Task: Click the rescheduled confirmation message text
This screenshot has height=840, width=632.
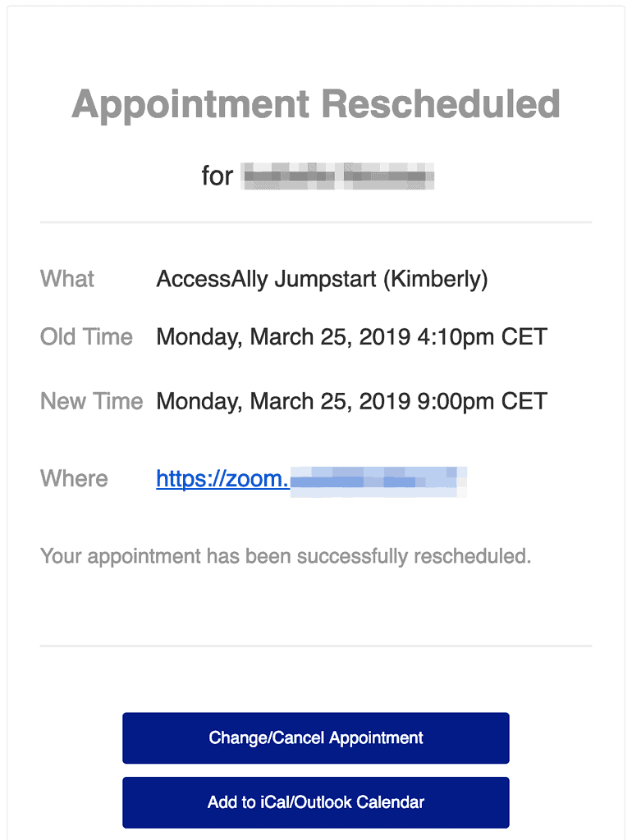Action: [286, 555]
